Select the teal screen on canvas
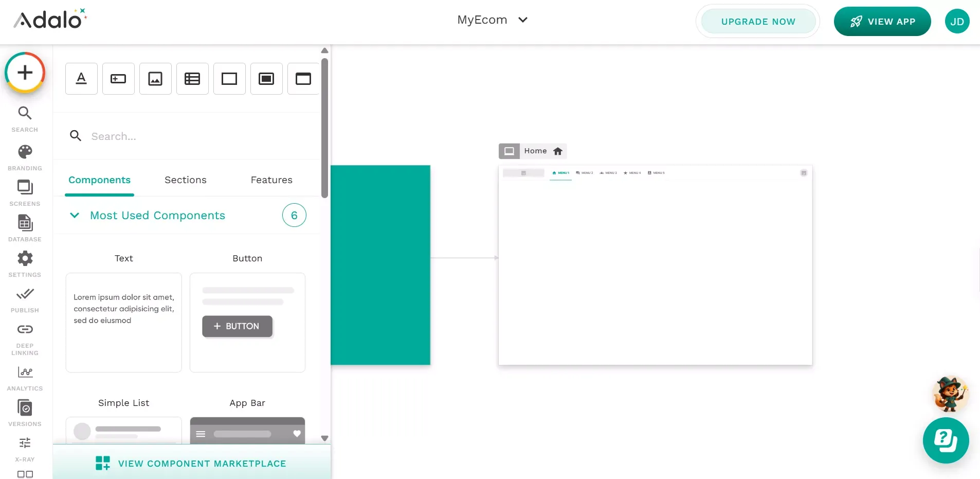This screenshot has height=479, width=980. pos(380,265)
